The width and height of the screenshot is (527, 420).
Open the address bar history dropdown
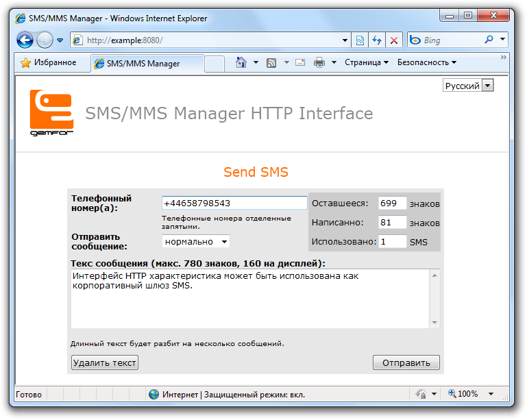(x=345, y=40)
